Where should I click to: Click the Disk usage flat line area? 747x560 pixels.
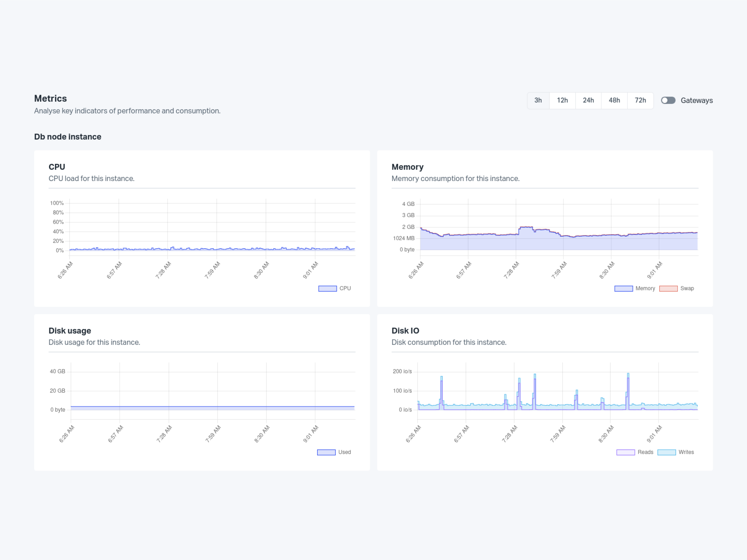[213, 407]
